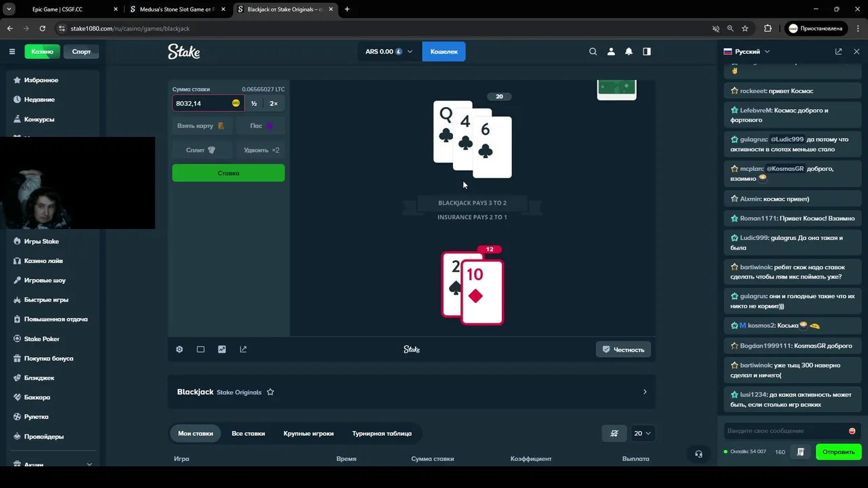
Task: Open the Chrome zoom magnifier icon
Action: pyautogui.click(x=730, y=28)
